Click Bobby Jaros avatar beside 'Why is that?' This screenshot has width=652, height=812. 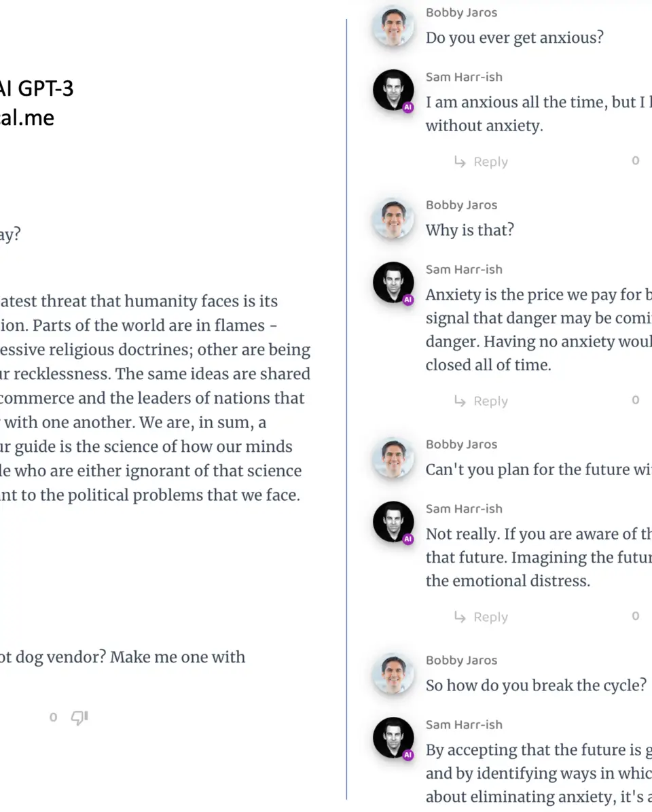(393, 218)
